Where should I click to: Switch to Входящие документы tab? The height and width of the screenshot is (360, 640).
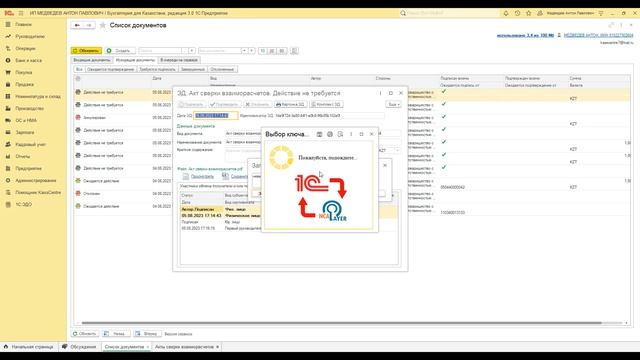pos(92,60)
